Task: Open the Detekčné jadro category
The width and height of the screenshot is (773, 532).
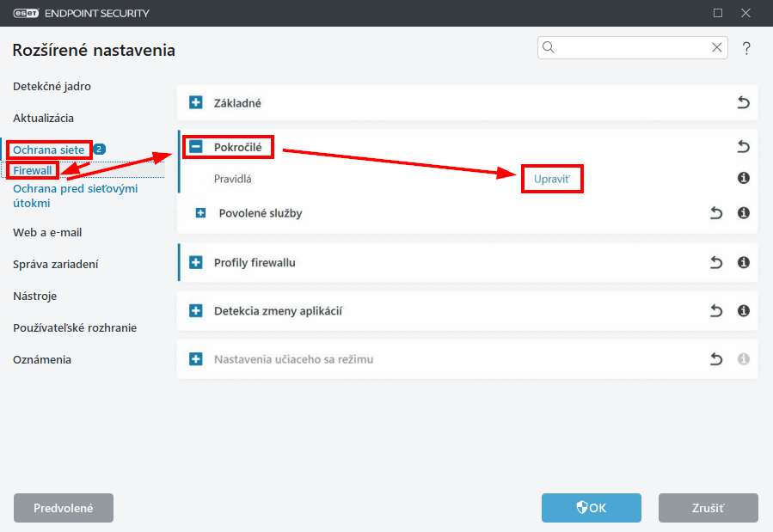Action: (x=52, y=86)
